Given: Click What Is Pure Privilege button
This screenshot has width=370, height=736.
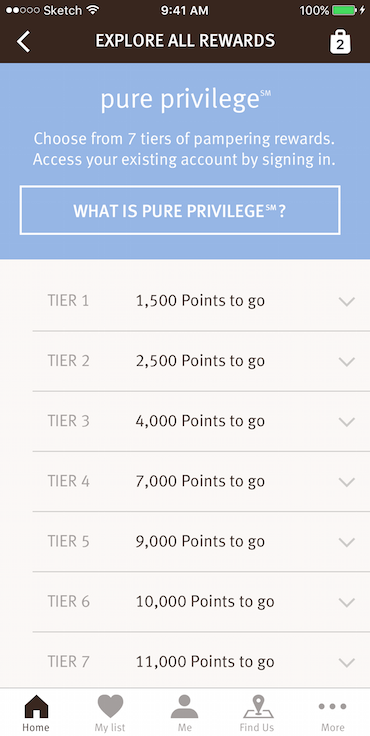Looking at the screenshot, I should click(180, 210).
